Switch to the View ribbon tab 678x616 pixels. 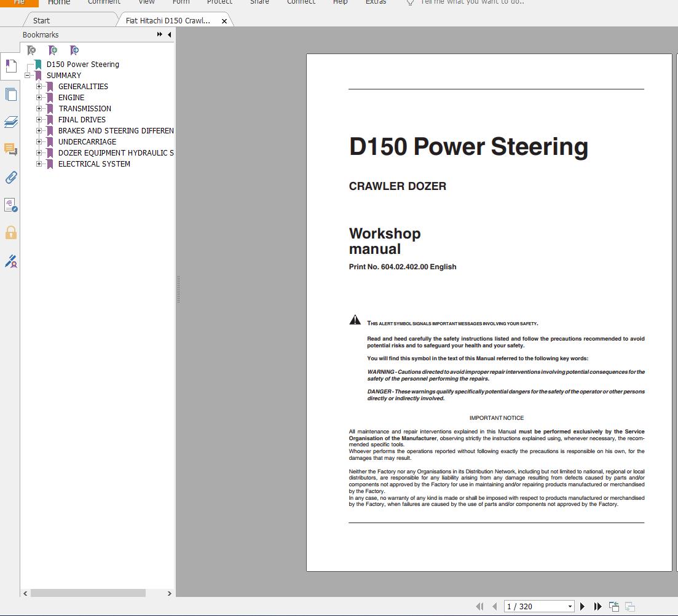tap(146, 2)
